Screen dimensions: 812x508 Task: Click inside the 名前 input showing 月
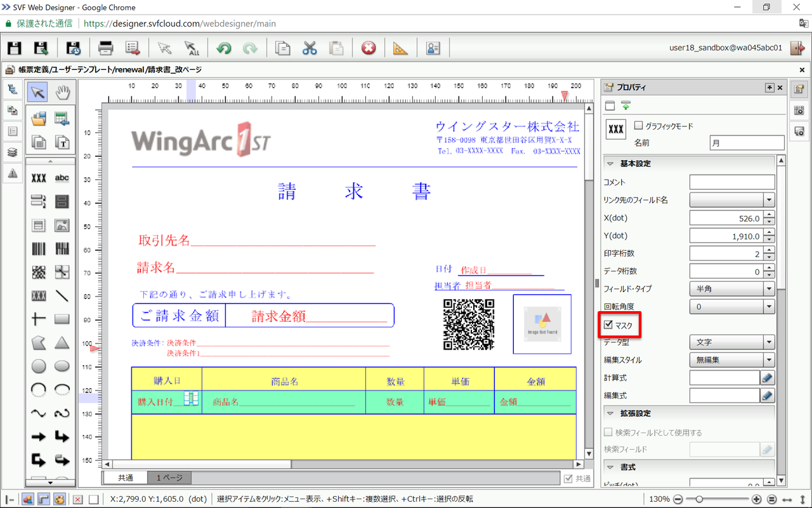pyautogui.click(x=747, y=142)
